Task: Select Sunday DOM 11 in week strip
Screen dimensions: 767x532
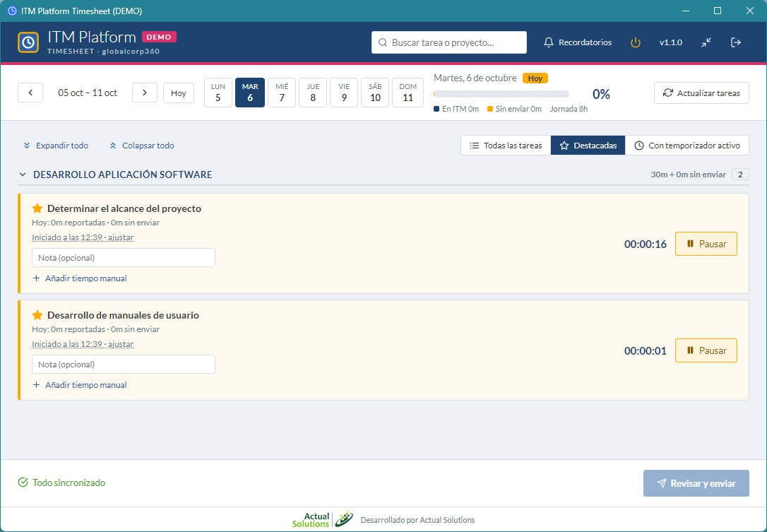Action: pos(408,93)
